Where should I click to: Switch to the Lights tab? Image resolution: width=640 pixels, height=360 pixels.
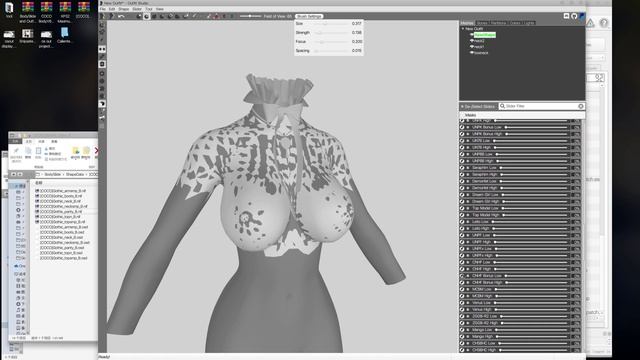[529, 23]
